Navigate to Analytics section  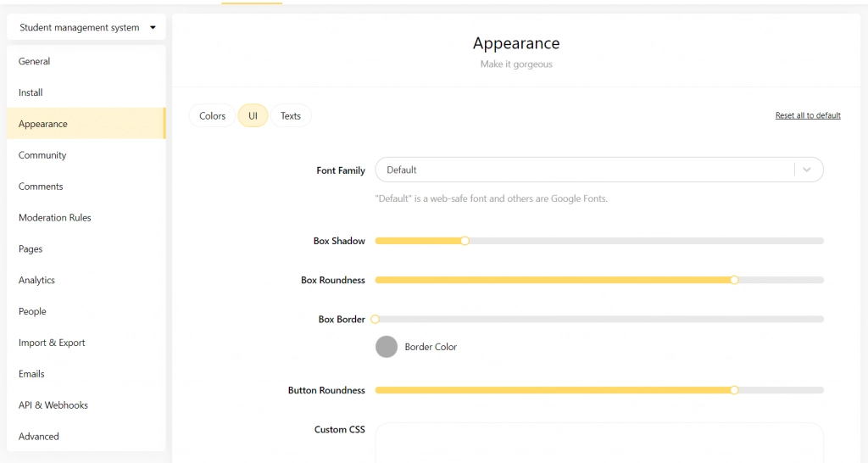pyautogui.click(x=36, y=280)
